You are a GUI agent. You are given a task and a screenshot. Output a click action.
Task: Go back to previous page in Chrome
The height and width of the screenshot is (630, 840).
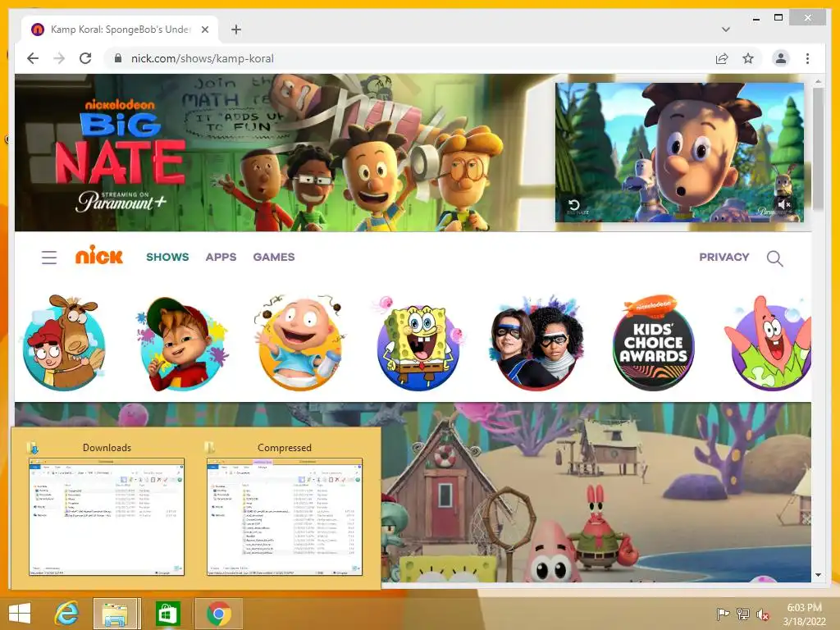coord(33,58)
